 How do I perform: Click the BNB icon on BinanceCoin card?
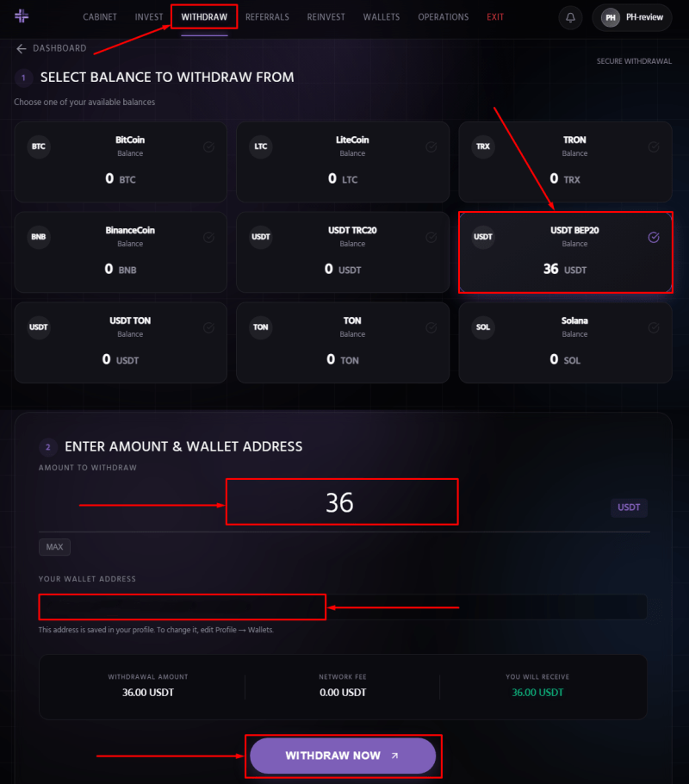click(x=39, y=237)
